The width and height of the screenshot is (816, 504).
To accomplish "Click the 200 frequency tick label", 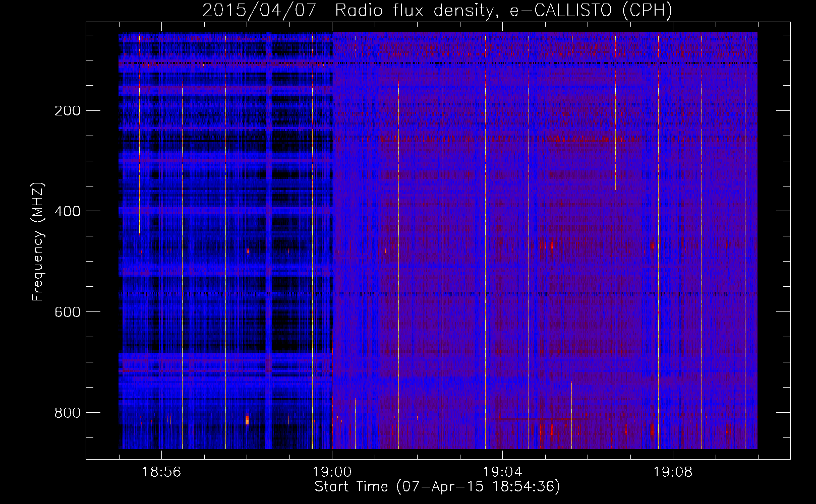I will coord(68,111).
